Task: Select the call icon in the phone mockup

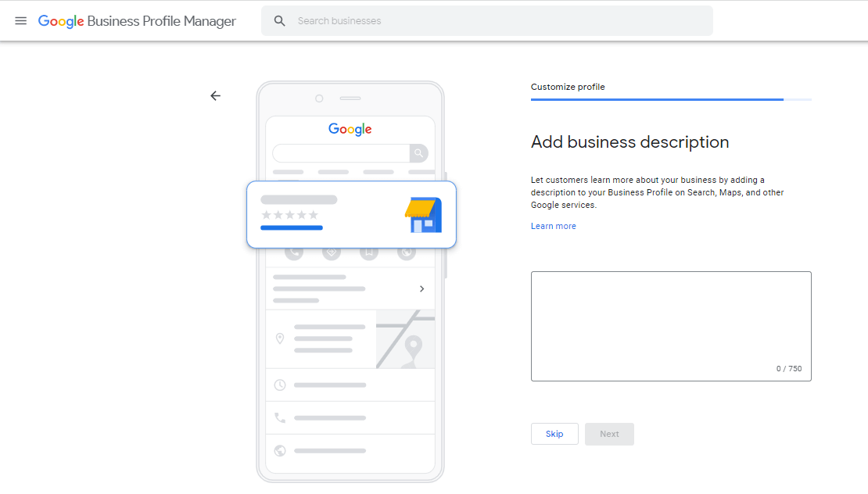Action: coord(293,252)
